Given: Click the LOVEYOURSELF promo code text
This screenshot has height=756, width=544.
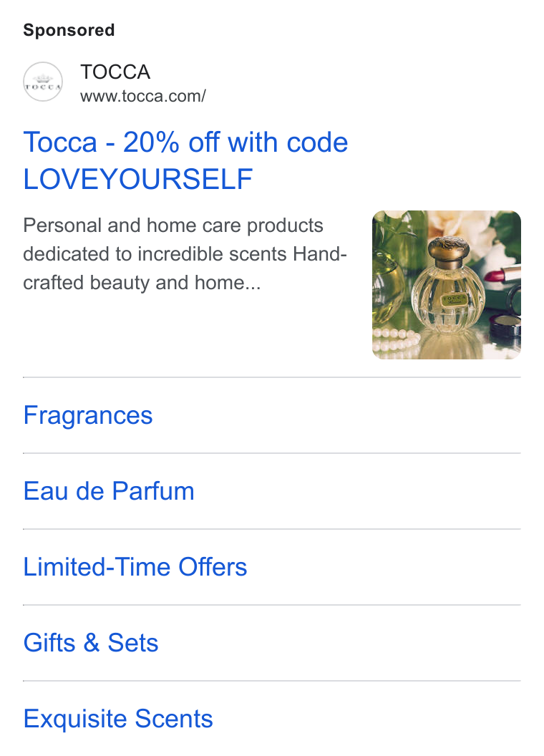Looking at the screenshot, I should (x=138, y=180).
